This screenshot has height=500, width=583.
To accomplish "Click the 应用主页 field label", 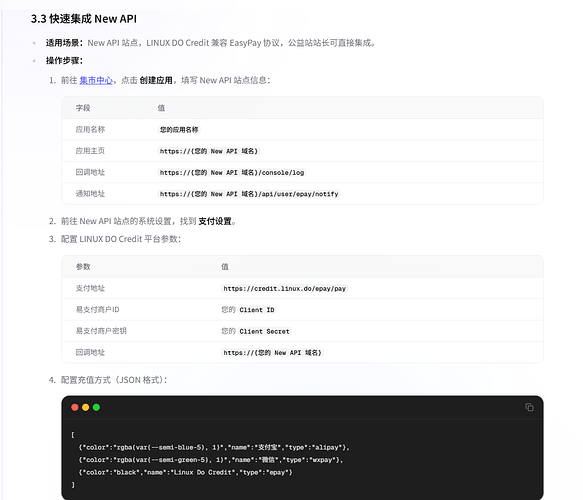I will tap(90, 151).
